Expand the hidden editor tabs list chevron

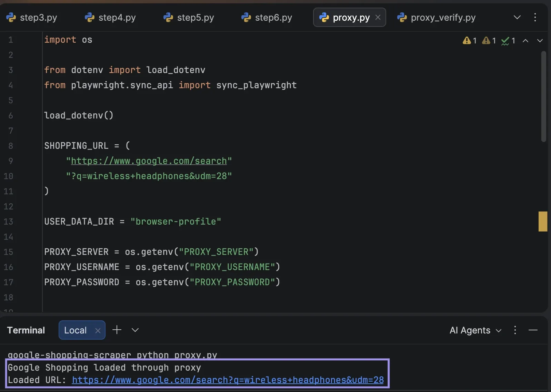coord(517,17)
